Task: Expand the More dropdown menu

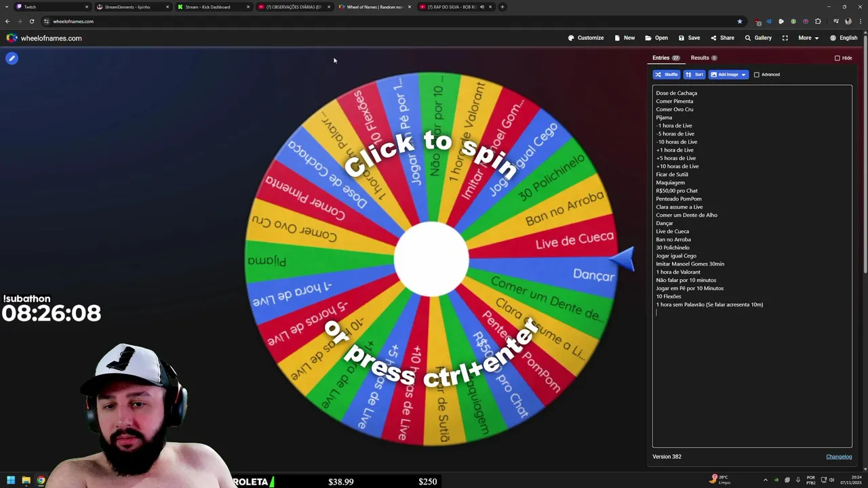Action: [808, 38]
